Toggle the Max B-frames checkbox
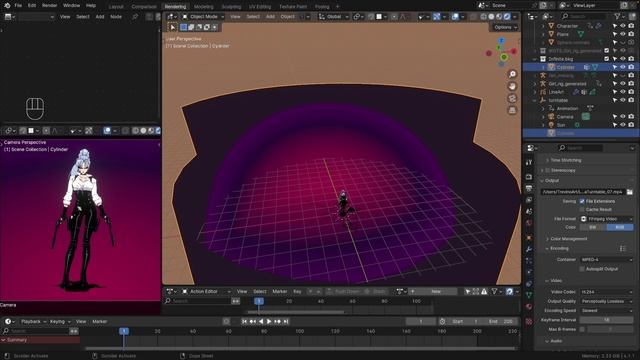 (x=582, y=329)
